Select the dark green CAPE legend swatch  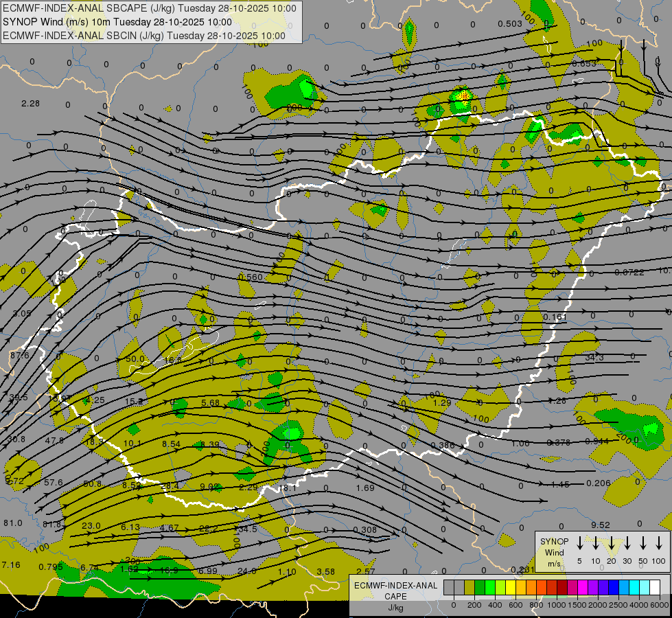pyautogui.click(x=480, y=587)
